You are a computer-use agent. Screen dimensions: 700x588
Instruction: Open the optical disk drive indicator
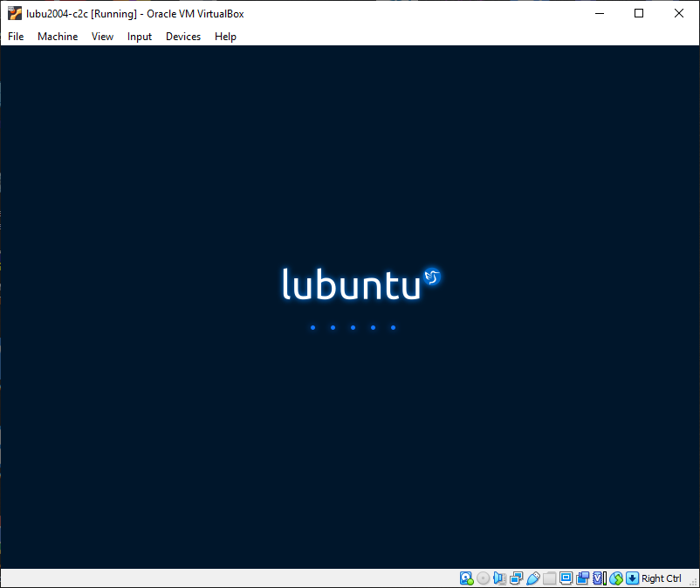click(x=483, y=578)
